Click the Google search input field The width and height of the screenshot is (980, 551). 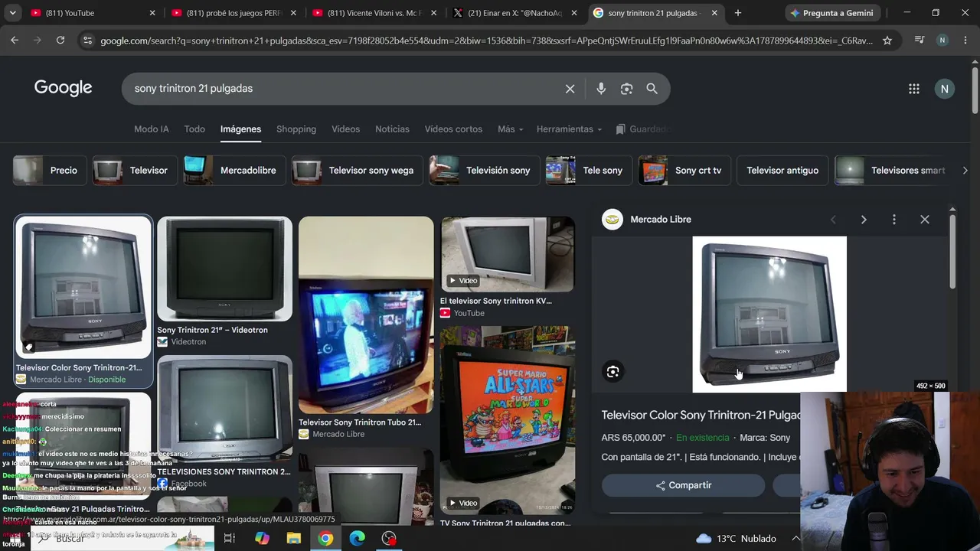(345, 89)
